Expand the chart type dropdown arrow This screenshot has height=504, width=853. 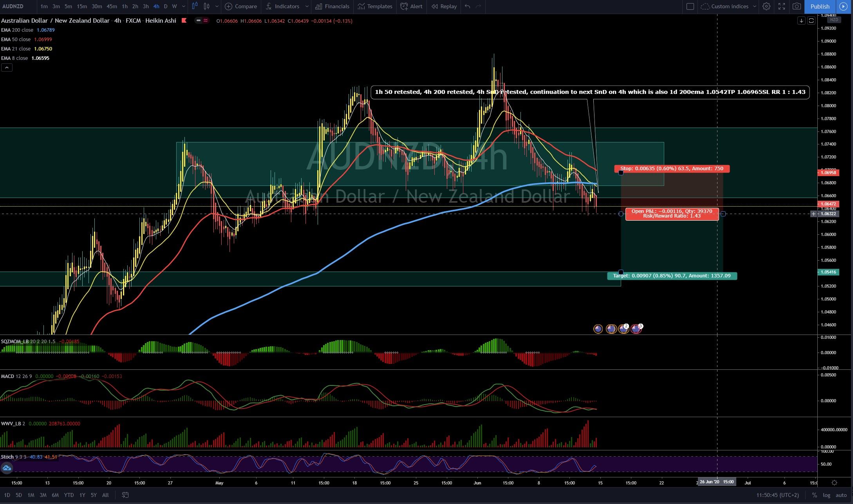(217, 6)
